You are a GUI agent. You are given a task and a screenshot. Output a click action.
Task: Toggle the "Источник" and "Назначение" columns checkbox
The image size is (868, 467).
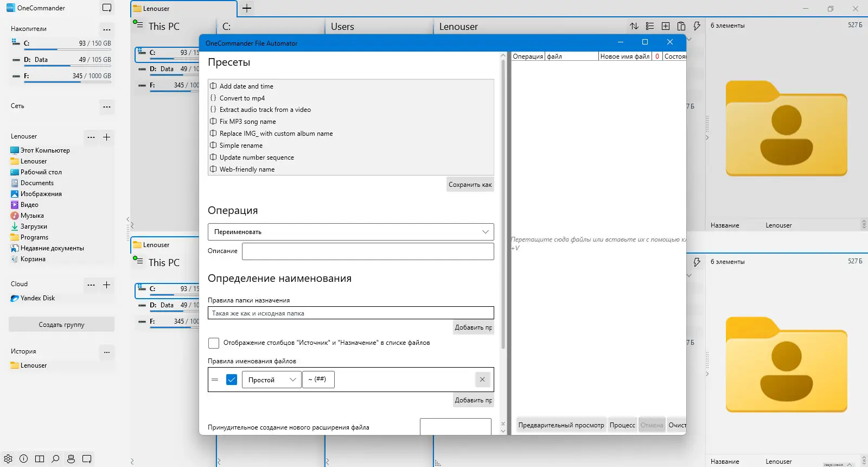[214, 343]
